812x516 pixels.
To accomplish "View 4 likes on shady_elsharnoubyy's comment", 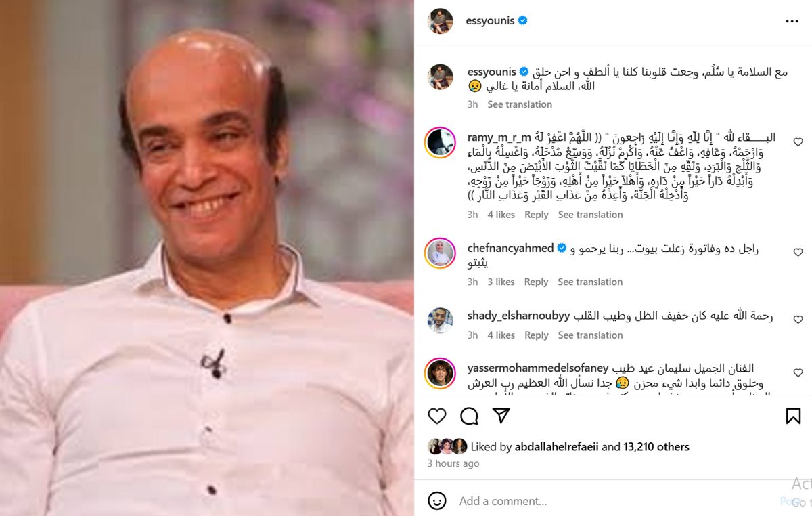I will tap(501, 335).
